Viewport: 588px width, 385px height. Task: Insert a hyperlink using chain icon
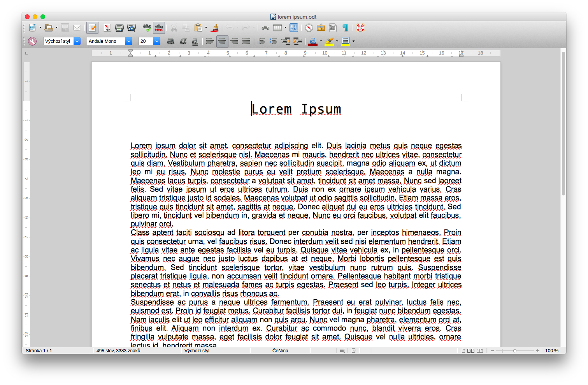tap(265, 28)
